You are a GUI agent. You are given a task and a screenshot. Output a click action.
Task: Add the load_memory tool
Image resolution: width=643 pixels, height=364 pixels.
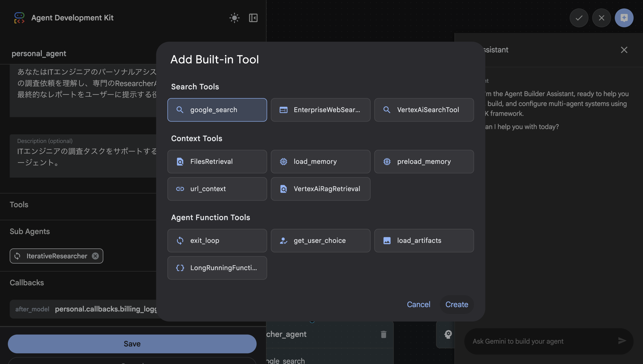(320, 162)
